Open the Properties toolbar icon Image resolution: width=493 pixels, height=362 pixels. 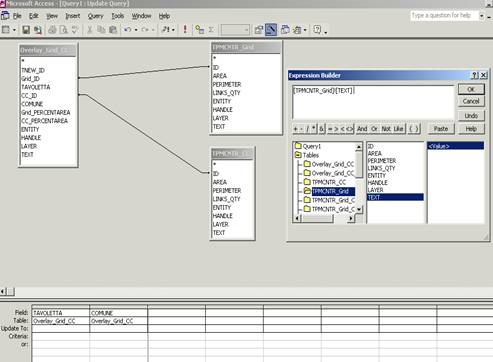[x=259, y=30]
